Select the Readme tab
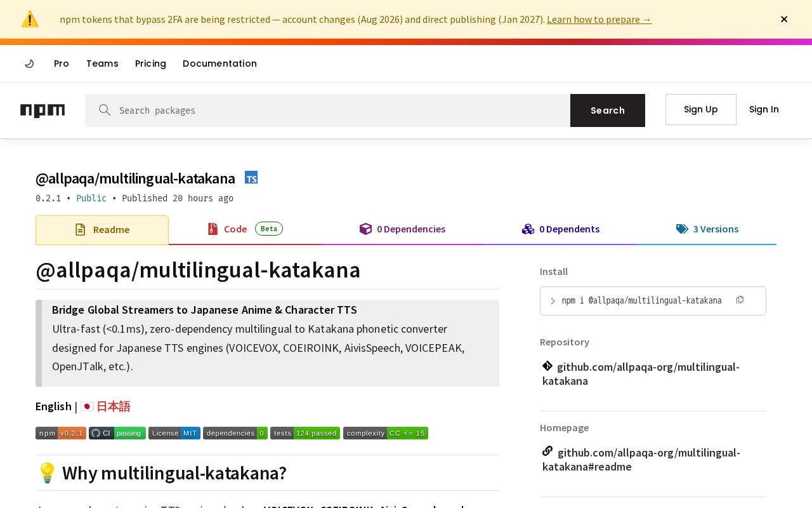The image size is (812, 508). (102, 230)
